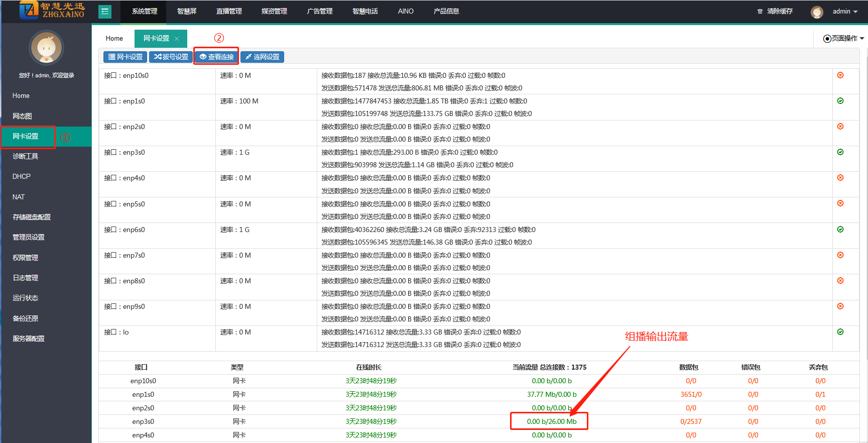Click the green status icon for enp3s0
868x443 pixels.
coord(840,152)
